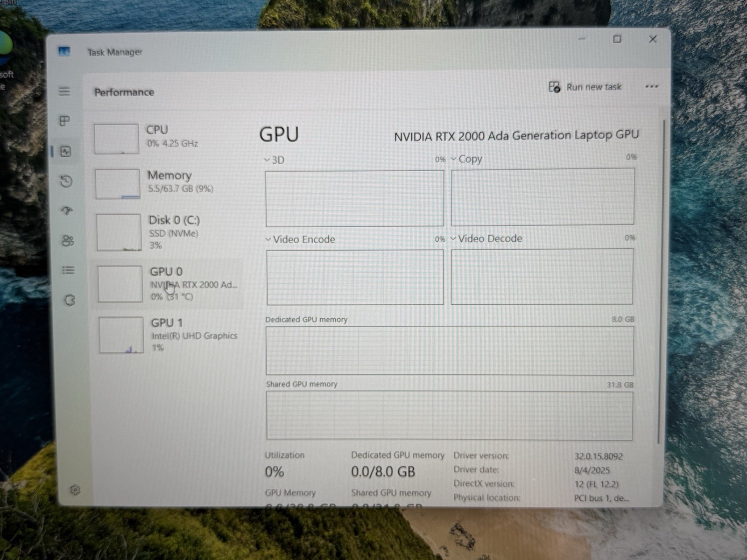Open Task Manager settings gear
Screen dimensions: 747x560
coord(75,490)
